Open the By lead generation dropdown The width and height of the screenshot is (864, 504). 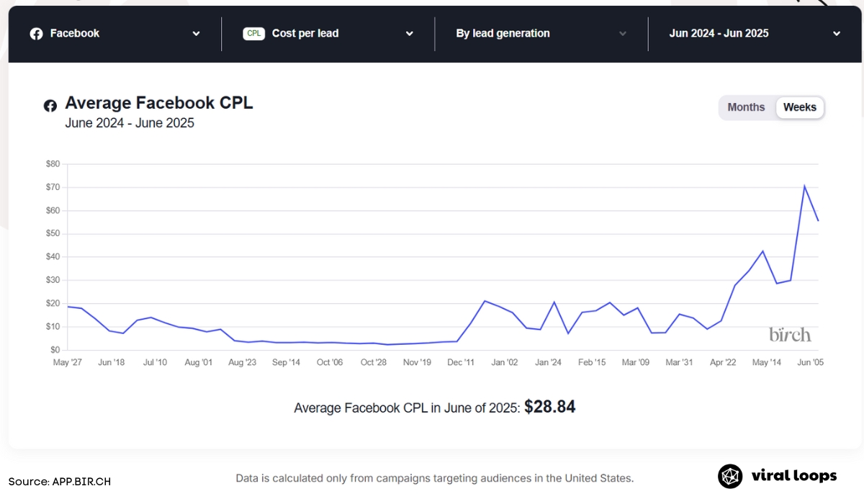click(x=541, y=34)
